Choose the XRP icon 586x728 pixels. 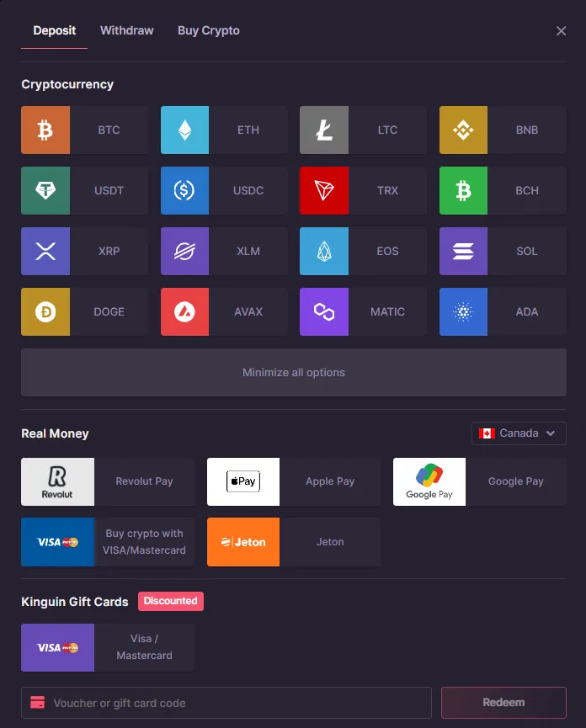coord(45,251)
